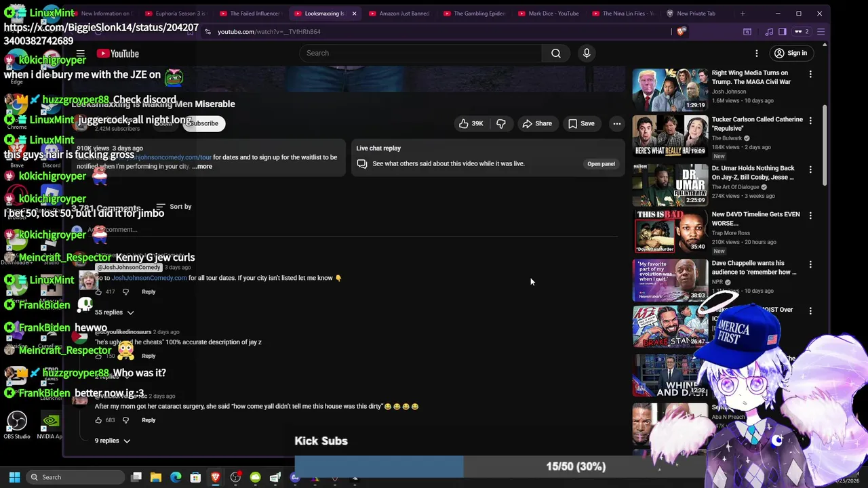Go to YouTube home via logo
This screenshot has width=868, height=488.
point(118,54)
